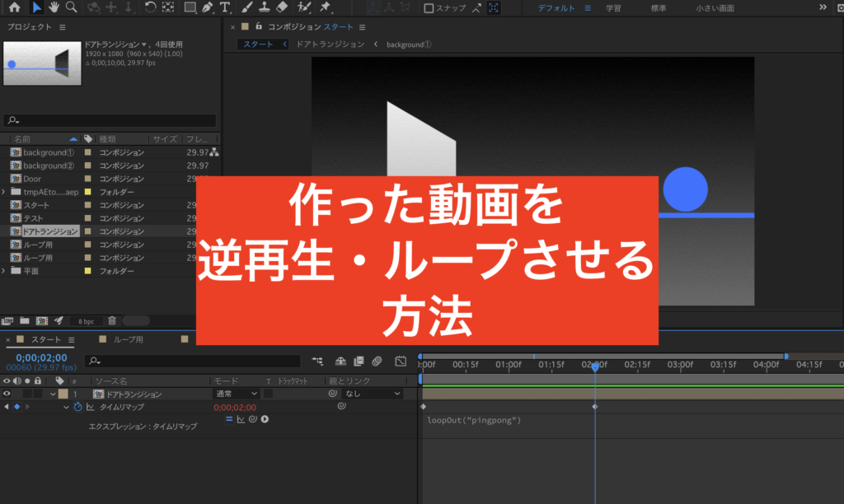Select the Zoom magnifier tool

[x=72, y=7]
